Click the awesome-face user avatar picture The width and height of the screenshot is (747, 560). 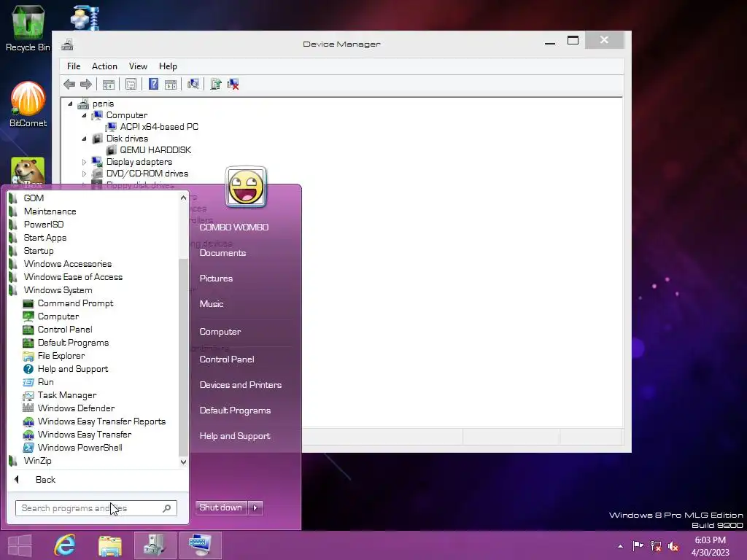(x=246, y=187)
